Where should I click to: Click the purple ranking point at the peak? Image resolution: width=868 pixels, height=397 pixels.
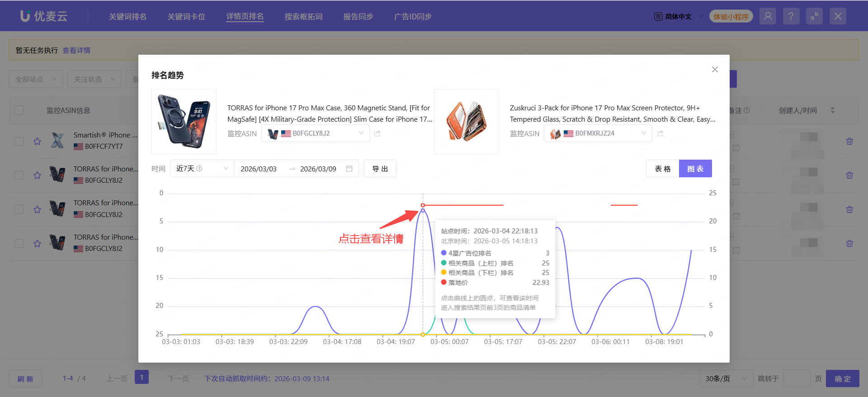423,210
